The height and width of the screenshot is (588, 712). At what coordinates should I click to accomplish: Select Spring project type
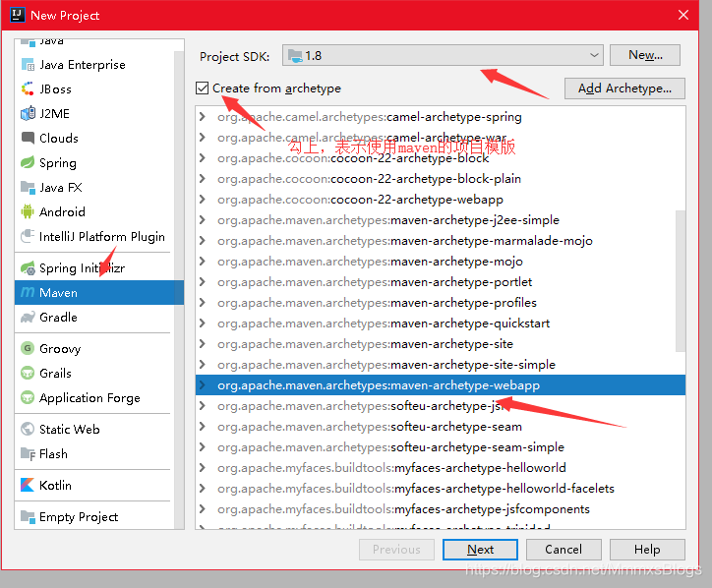tap(94, 162)
